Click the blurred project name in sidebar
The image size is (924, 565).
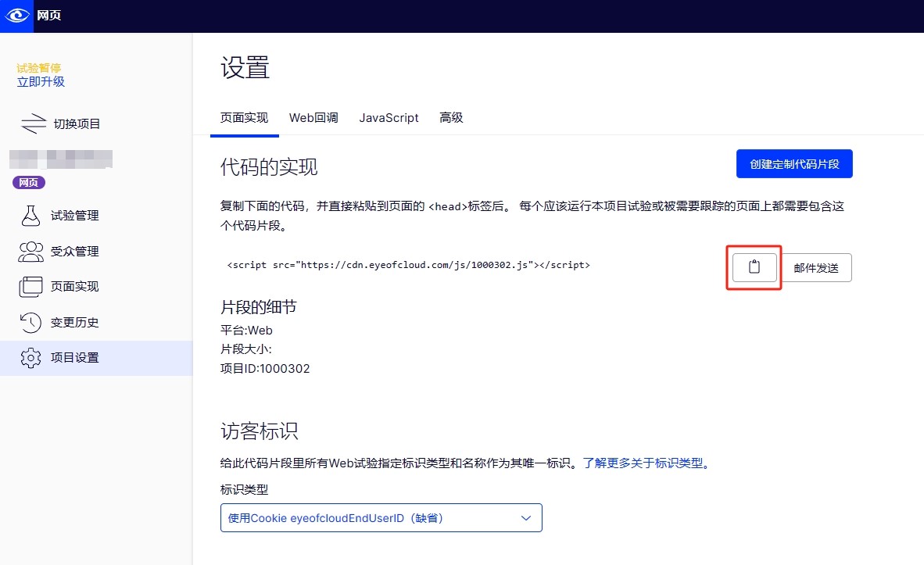click(61, 159)
